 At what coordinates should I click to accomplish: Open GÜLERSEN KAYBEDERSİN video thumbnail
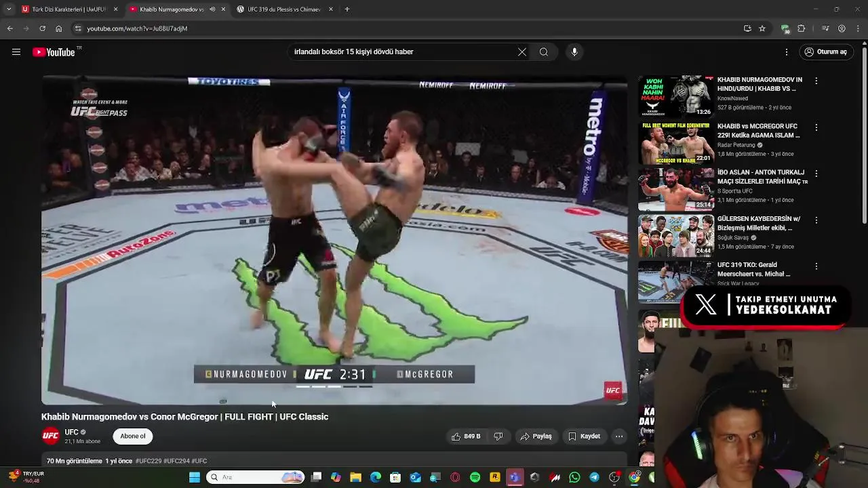click(675, 236)
